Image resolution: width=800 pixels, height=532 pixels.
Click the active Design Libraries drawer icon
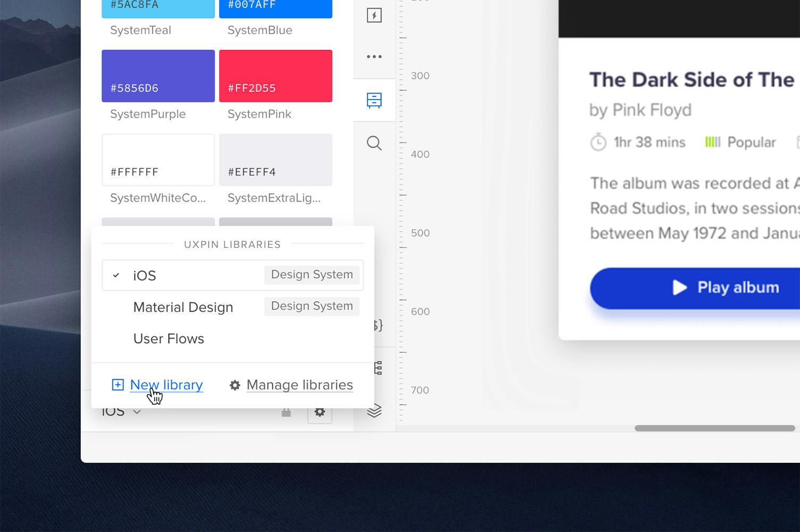pyautogui.click(x=374, y=100)
